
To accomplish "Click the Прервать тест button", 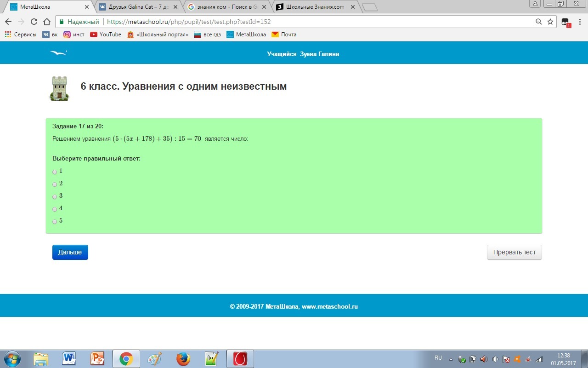I will click(x=514, y=252).
